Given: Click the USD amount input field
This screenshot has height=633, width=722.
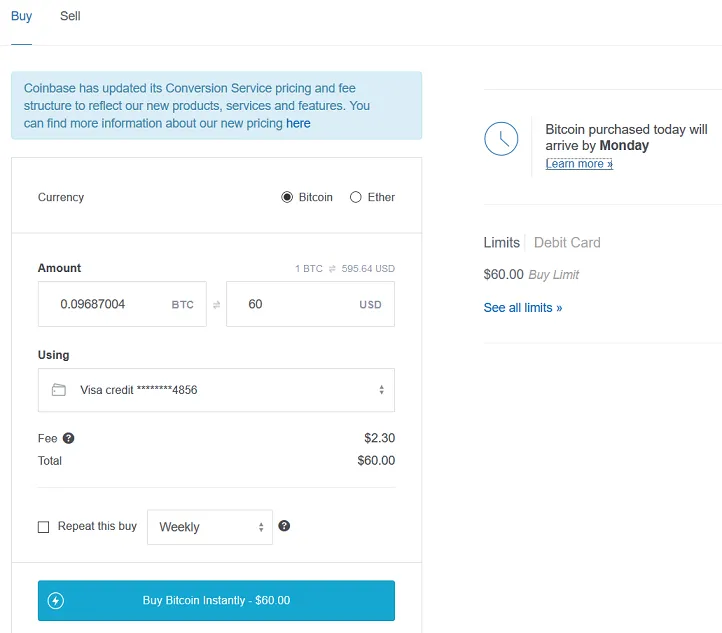Looking at the screenshot, I should (310, 304).
